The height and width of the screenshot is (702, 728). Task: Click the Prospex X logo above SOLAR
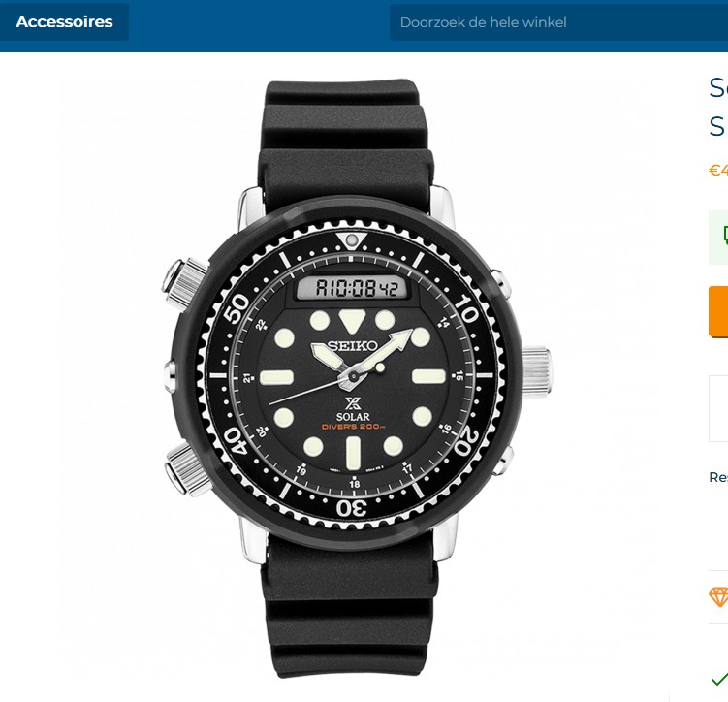tap(353, 403)
